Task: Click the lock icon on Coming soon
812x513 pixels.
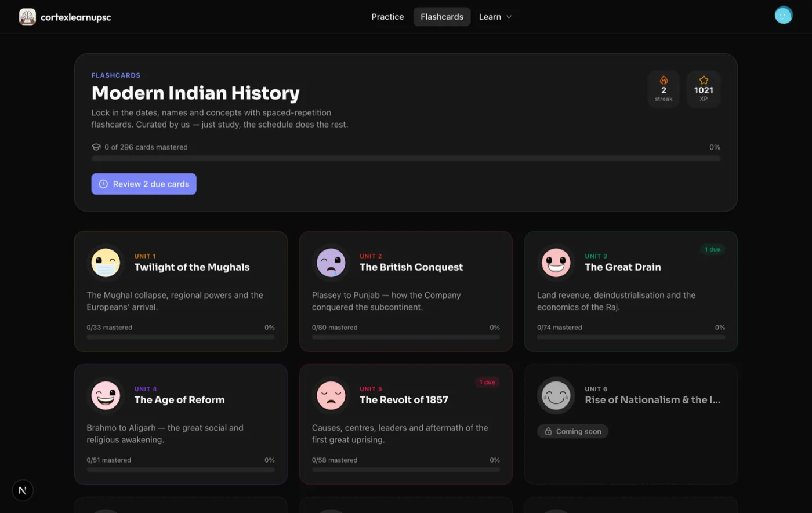Action: 548,431
